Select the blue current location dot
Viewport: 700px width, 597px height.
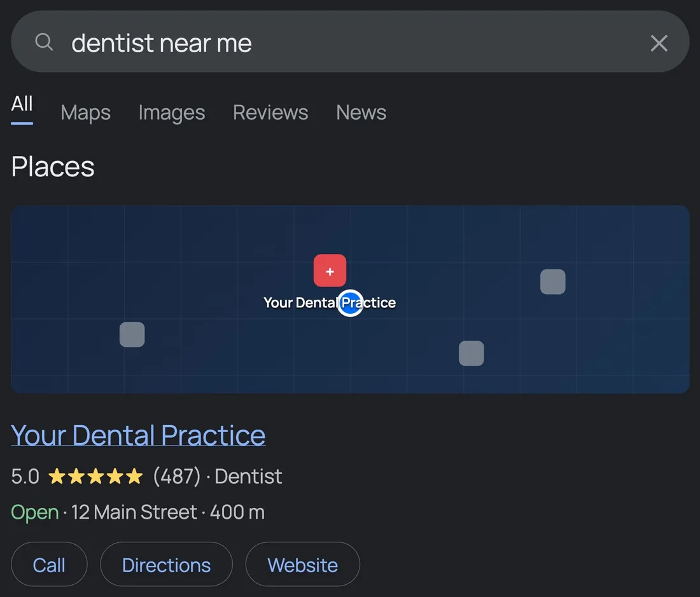tap(350, 303)
